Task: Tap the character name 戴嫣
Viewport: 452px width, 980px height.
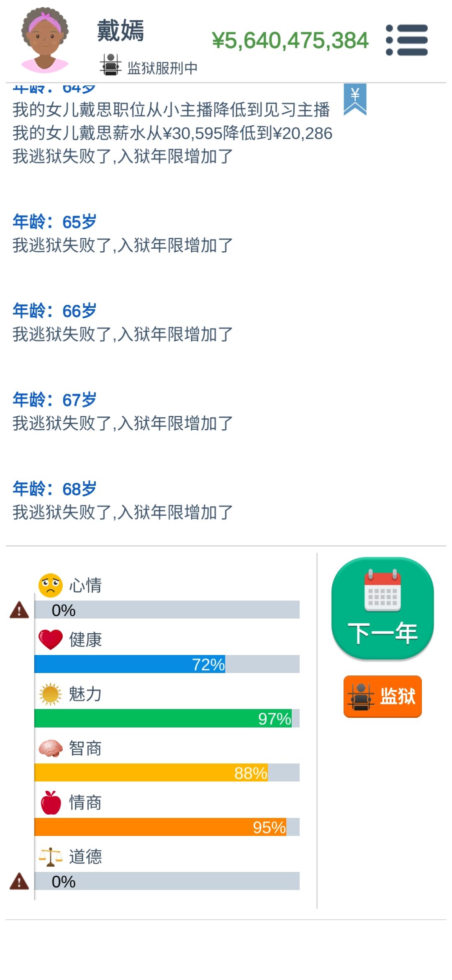Action: click(x=121, y=31)
